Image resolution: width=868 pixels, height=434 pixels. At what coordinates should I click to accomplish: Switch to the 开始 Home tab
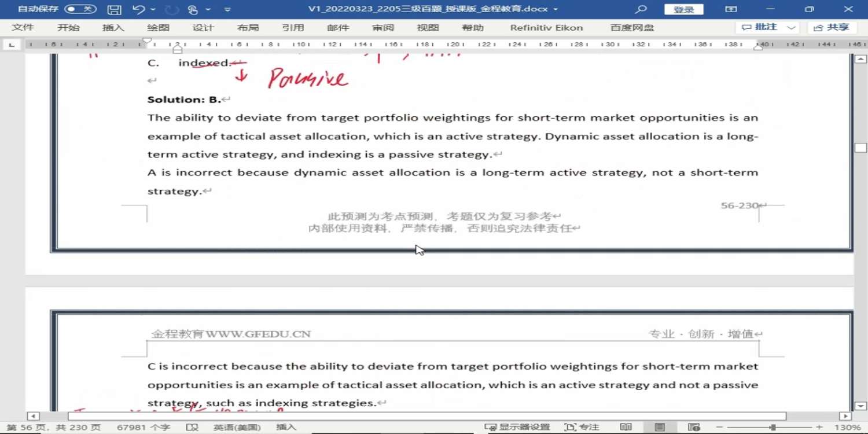click(68, 28)
